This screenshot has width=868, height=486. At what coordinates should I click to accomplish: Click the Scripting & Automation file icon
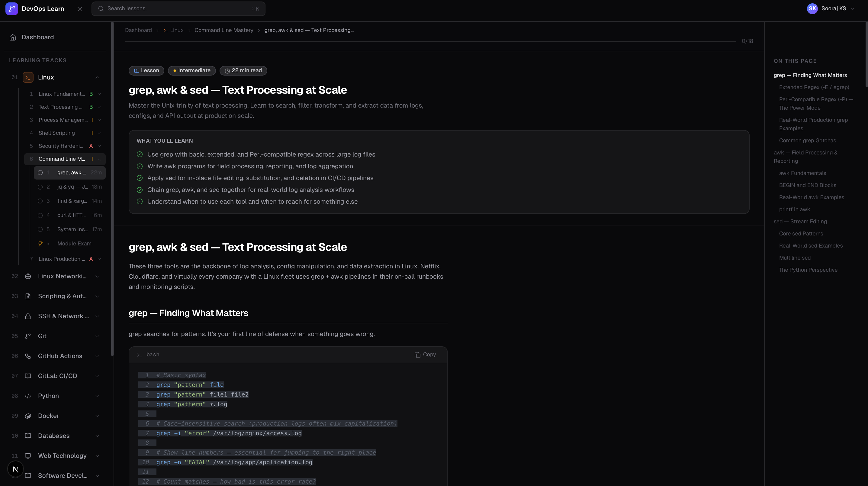pos(28,296)
